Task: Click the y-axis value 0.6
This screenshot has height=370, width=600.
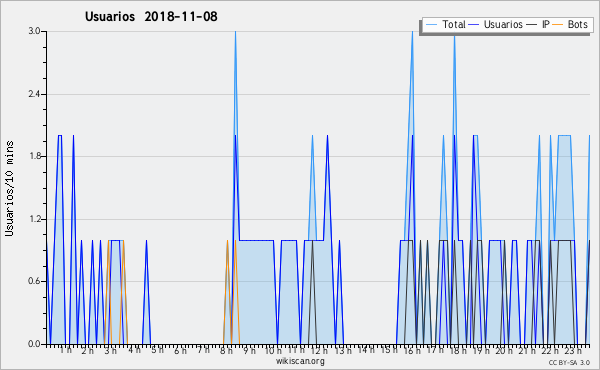Action: click(x=34, y=281)
